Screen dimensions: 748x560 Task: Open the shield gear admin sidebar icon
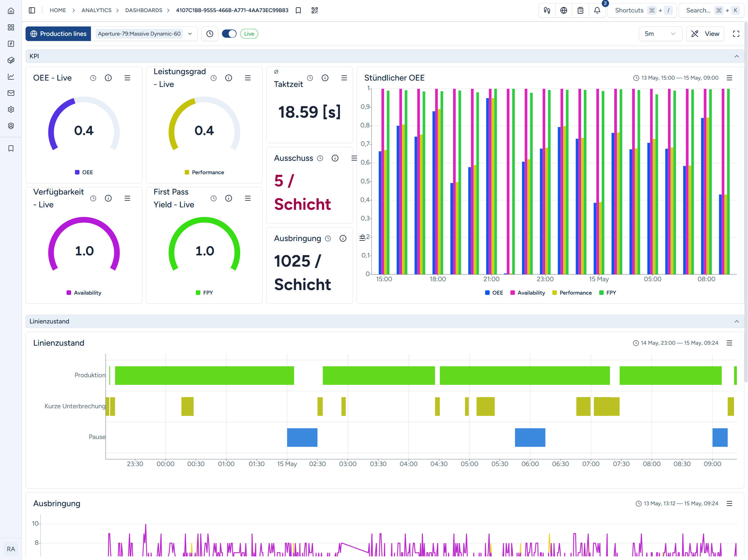(x=11, y=126)
